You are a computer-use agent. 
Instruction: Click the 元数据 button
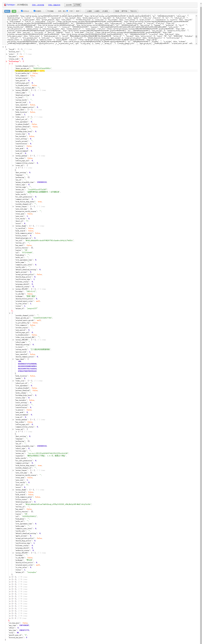point(117,11)
